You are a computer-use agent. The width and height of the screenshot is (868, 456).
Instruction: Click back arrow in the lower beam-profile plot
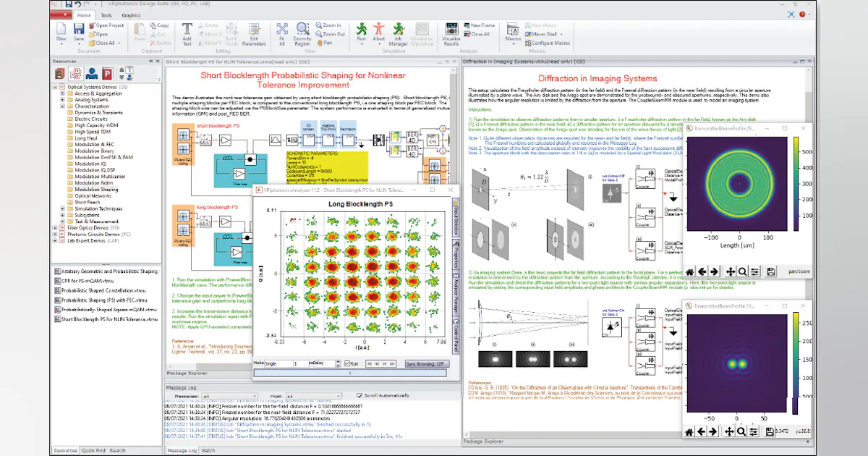[x=702, y=431]
